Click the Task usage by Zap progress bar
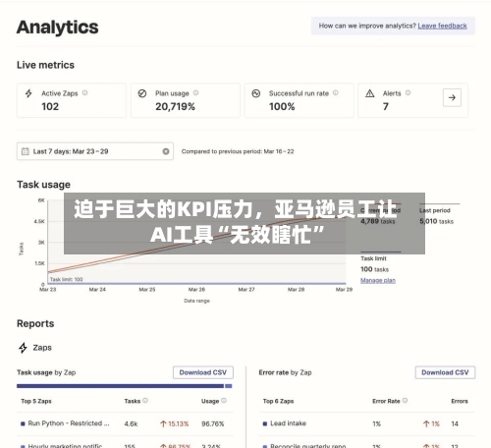 [125, 386]
